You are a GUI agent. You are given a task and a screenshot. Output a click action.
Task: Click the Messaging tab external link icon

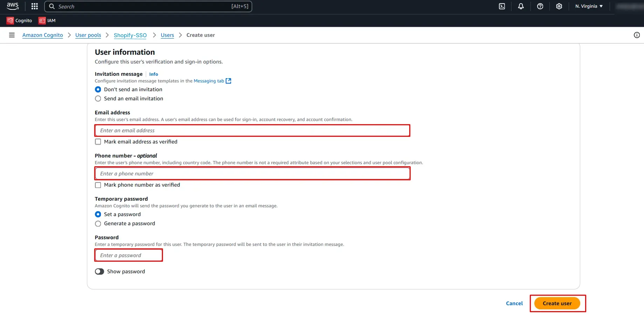pyautogui.click(x=228, y=81)
